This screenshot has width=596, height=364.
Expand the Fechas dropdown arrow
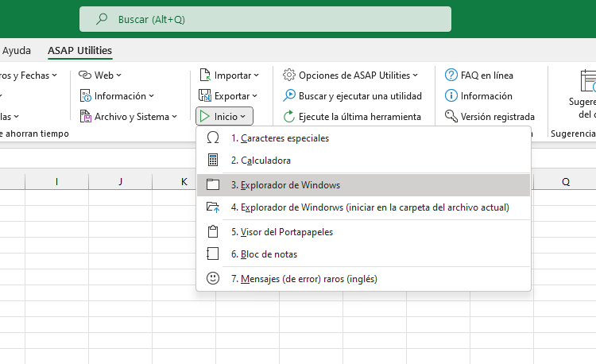pyautogui.click(x=55, y=76)
